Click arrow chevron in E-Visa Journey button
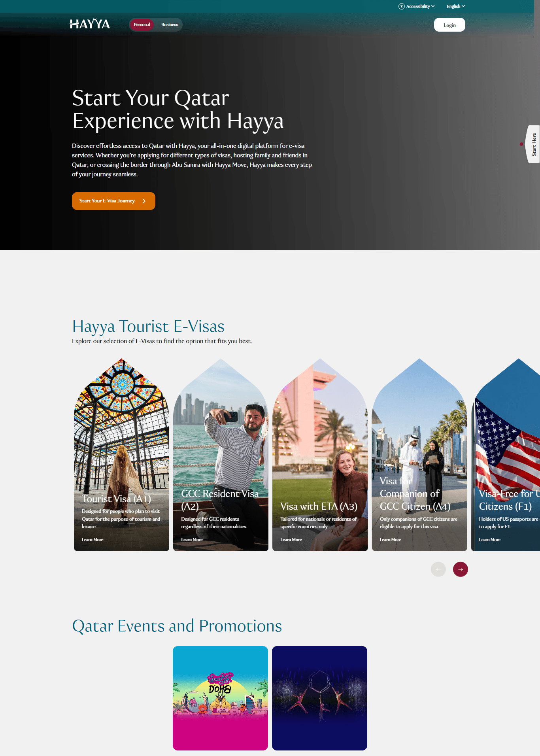Screen dimensions: 540x756 pyautogui.click(x=144, y=201)
